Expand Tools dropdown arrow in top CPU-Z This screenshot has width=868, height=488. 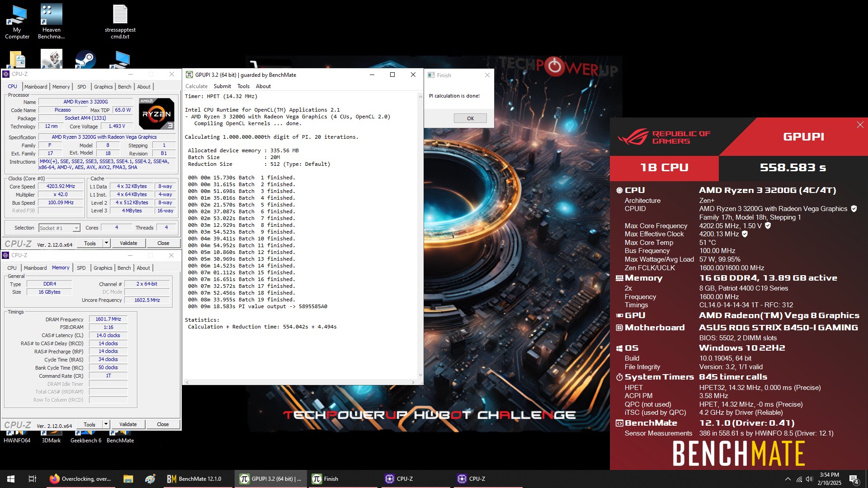point(106,243)
